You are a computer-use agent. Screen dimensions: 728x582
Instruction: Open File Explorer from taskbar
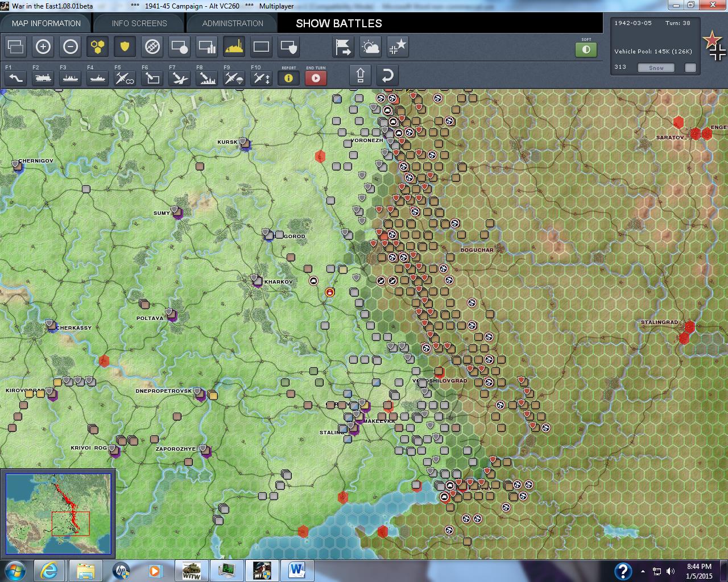(86, 570)
